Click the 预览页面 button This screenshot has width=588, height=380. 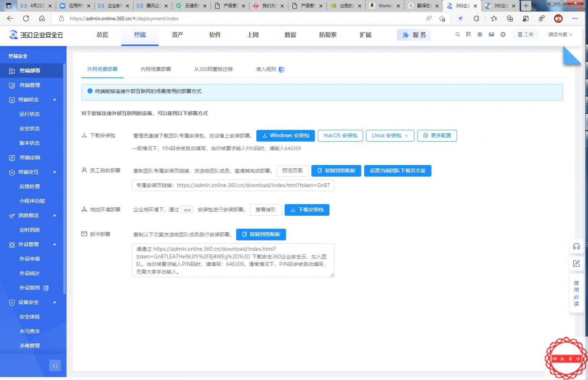pyautogui.click(x=292, y=171)
